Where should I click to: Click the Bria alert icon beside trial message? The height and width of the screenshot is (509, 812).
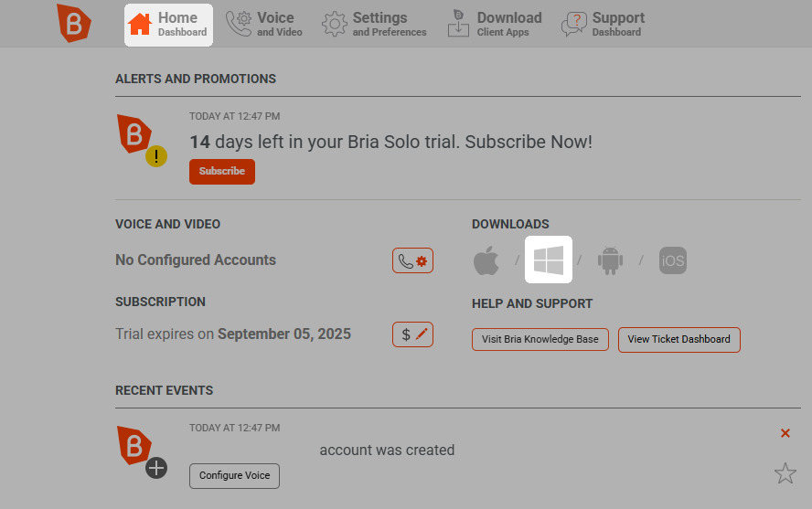click(142, 140)
